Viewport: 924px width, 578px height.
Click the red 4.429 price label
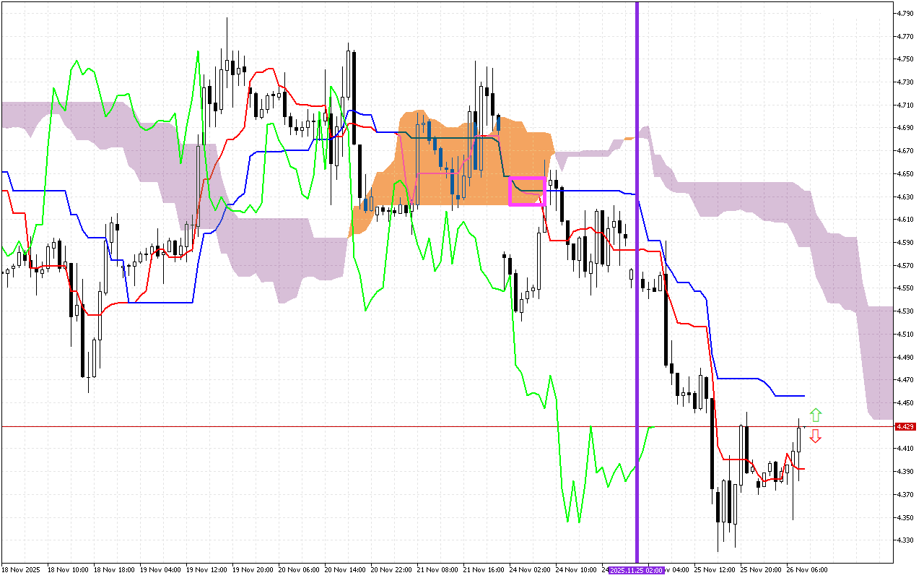click(905, 427)
